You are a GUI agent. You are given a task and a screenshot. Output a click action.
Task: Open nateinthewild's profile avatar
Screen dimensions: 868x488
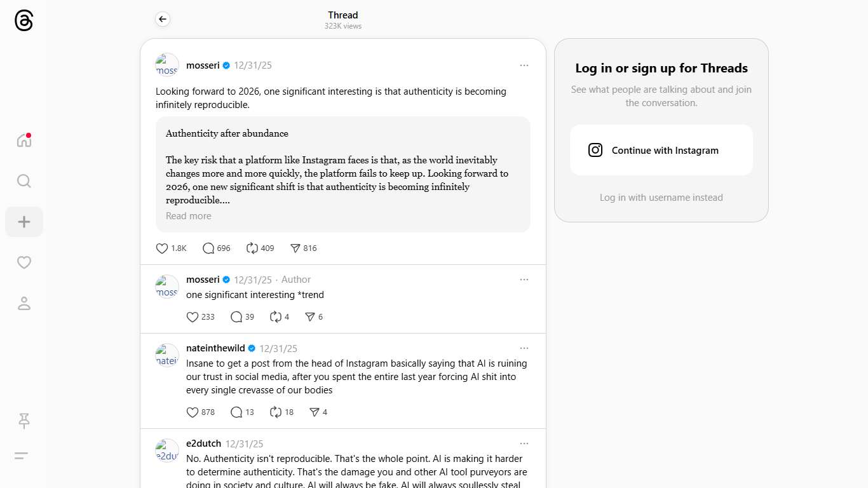tap(167, 355)
